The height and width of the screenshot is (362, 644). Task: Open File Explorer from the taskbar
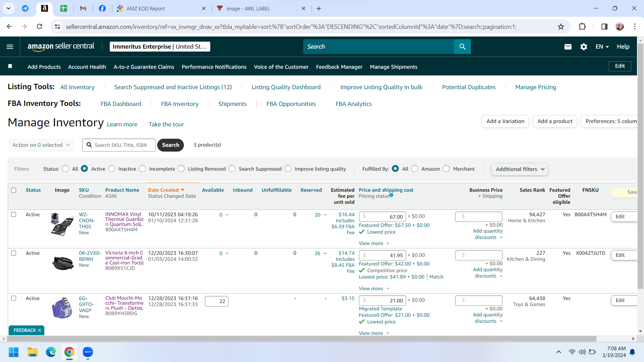pos(32,352)
